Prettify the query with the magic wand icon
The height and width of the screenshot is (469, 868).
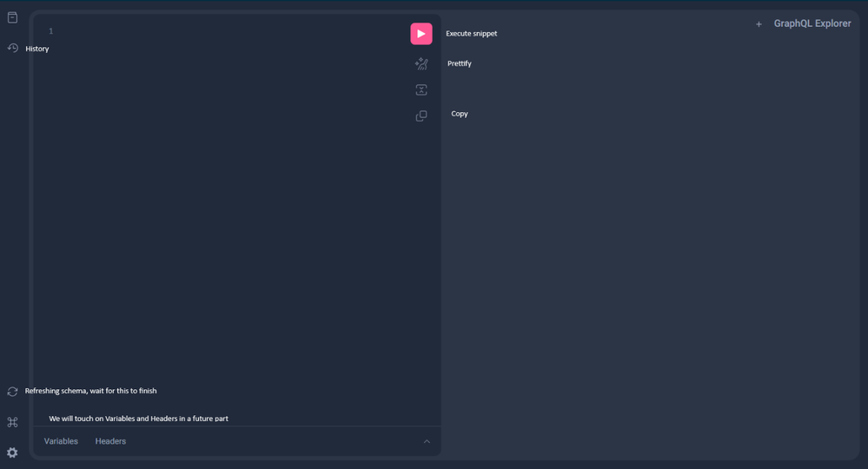(x=421, y=63)
